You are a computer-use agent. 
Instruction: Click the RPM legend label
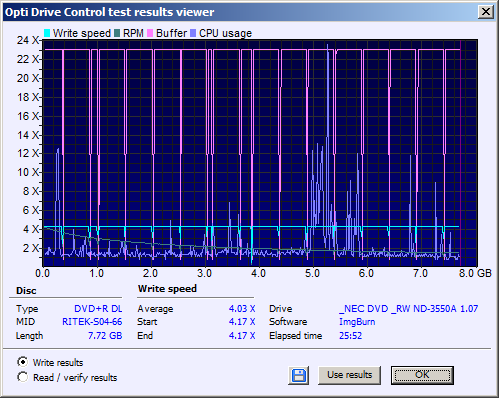coord(133,33)
